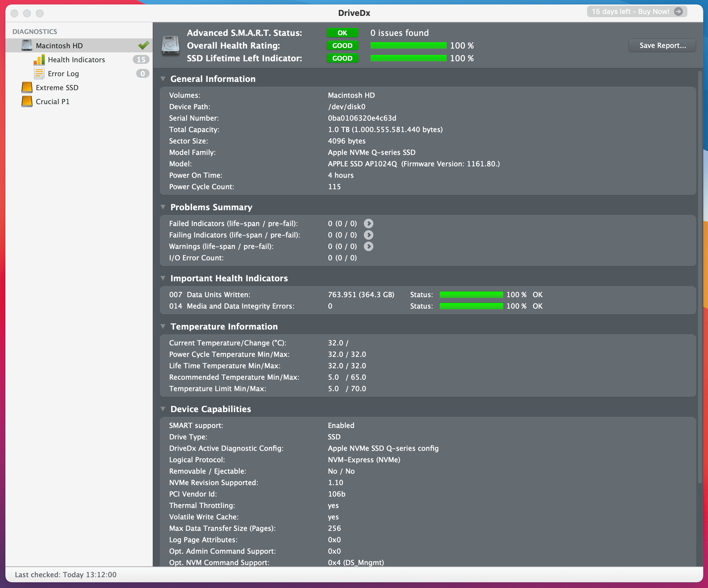Click the Crucial P1 drive icon
This screenshot has height=588, width=708.
(27, 102)
